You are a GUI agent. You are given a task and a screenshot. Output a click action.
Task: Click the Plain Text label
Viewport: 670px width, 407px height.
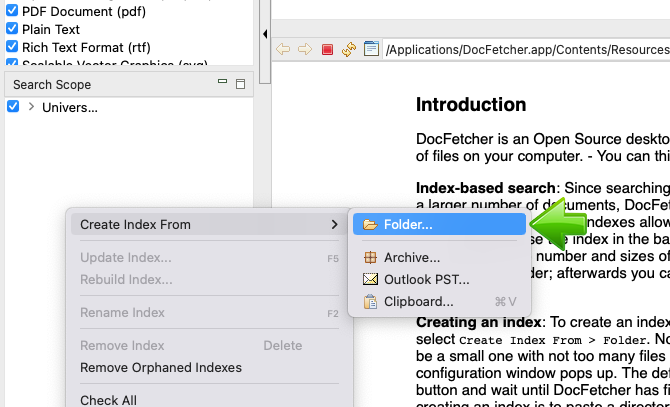(x=50, y=29)
